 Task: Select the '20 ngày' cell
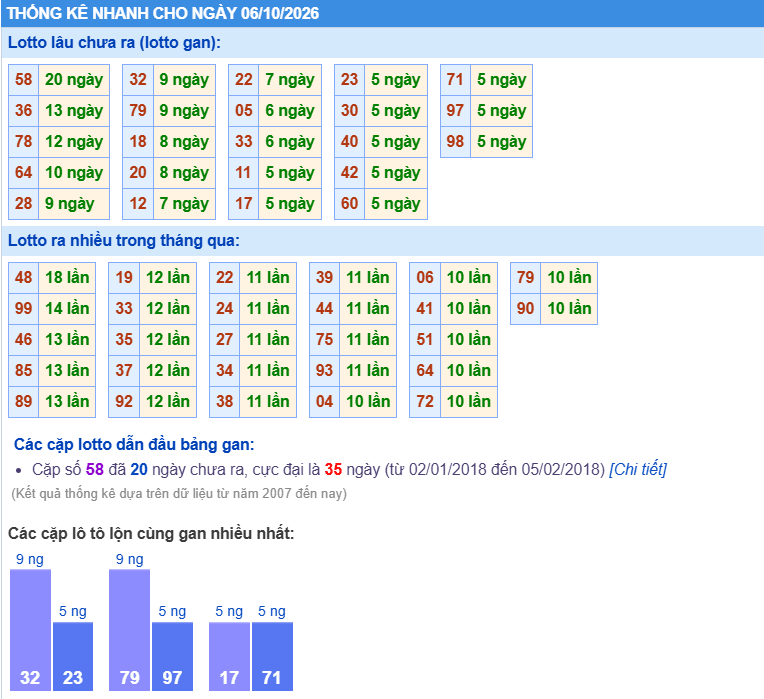74,79
